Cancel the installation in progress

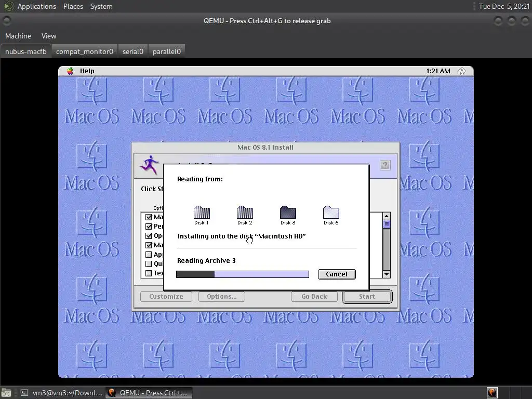click(x=337, y=274)
